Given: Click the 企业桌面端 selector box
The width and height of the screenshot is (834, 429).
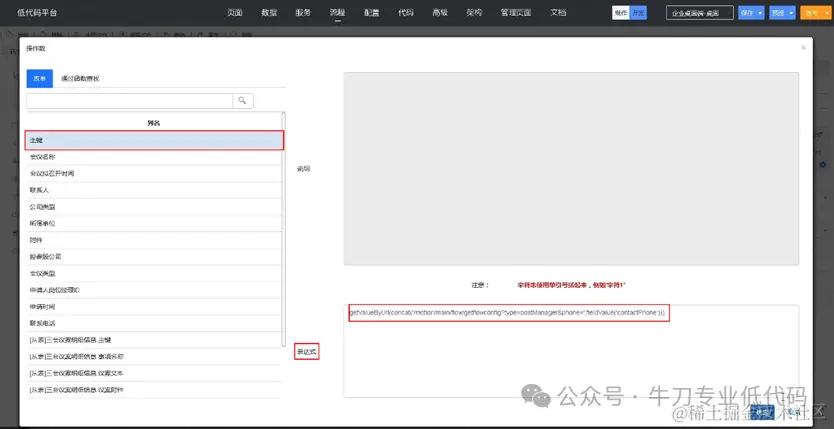Looking at the screenshot, I should (699, 13).
